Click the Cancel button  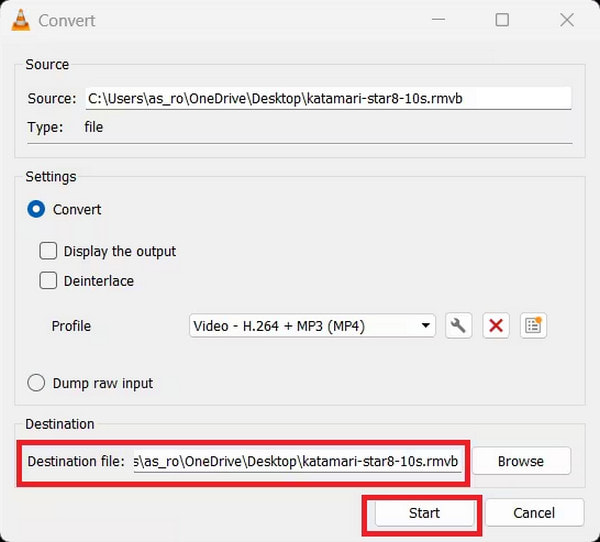pyautogui.click(x=534, y=513)
